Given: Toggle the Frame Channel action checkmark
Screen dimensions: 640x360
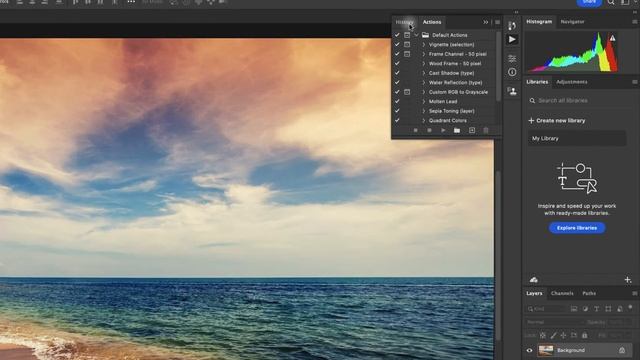Looking at the screenshot, I should point(397,54).
